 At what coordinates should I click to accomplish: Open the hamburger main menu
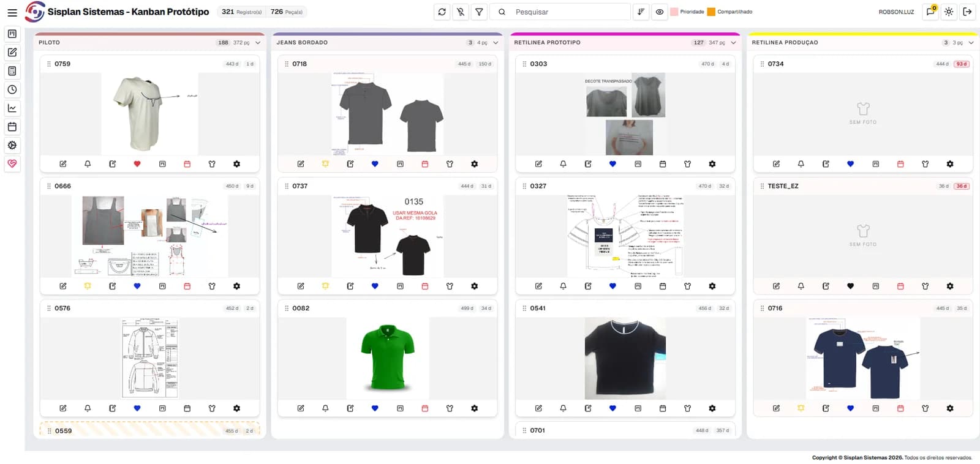point(12,12)
